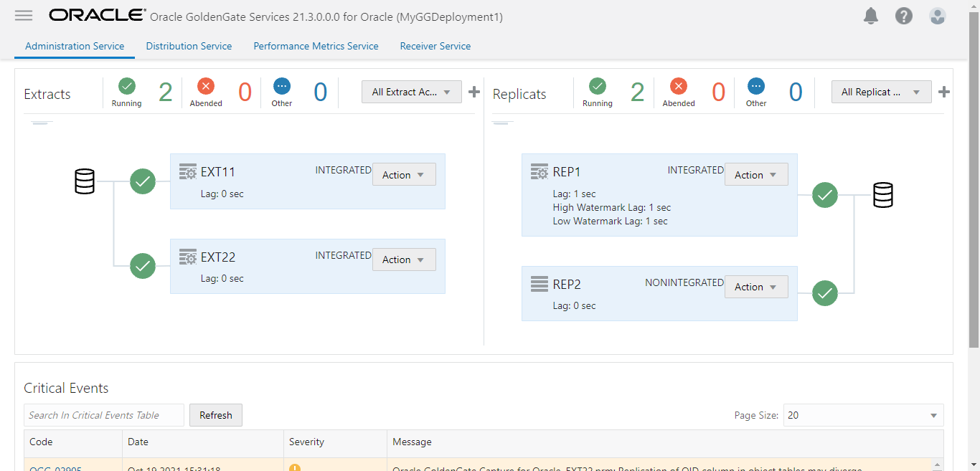Refresh the Critical Events table
The image size is (980, 471).
tap(216, 415)
